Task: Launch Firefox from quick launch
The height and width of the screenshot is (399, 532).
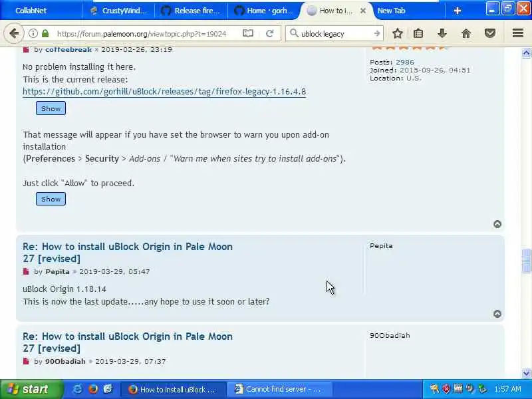Action: pyautogui.click(x=92, y=389)
